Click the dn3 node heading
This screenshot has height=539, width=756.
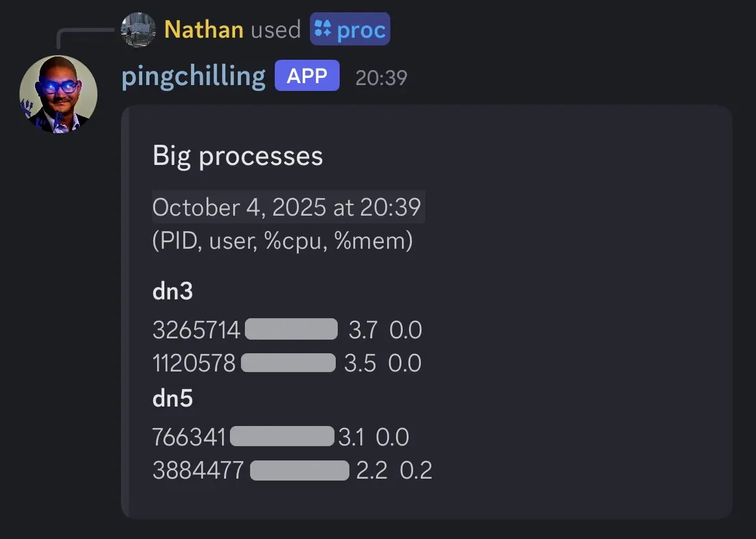173,292
